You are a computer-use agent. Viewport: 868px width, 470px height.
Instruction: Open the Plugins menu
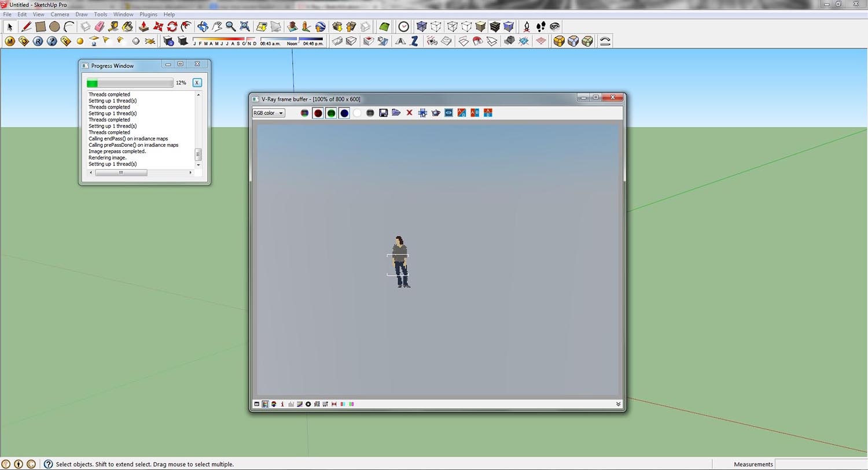pos(148,14)
